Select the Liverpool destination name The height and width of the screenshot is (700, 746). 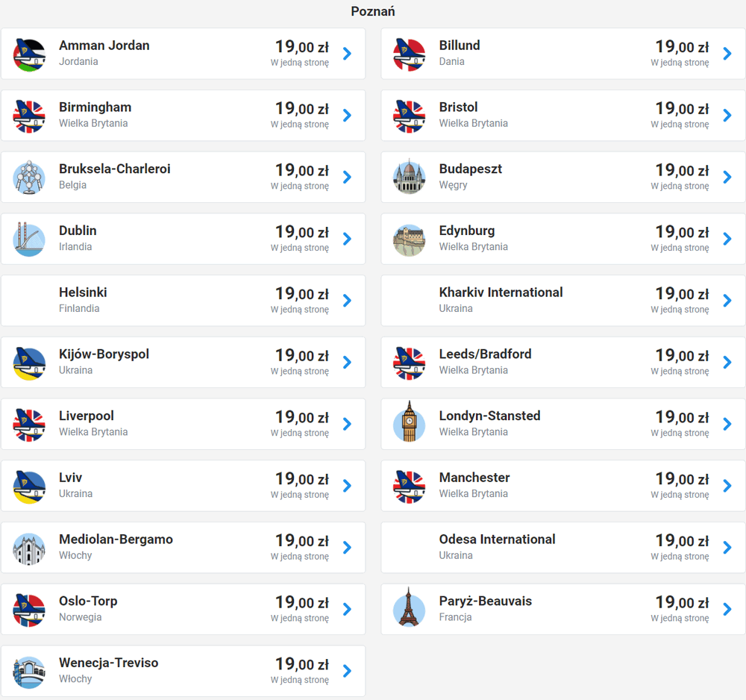86,416
